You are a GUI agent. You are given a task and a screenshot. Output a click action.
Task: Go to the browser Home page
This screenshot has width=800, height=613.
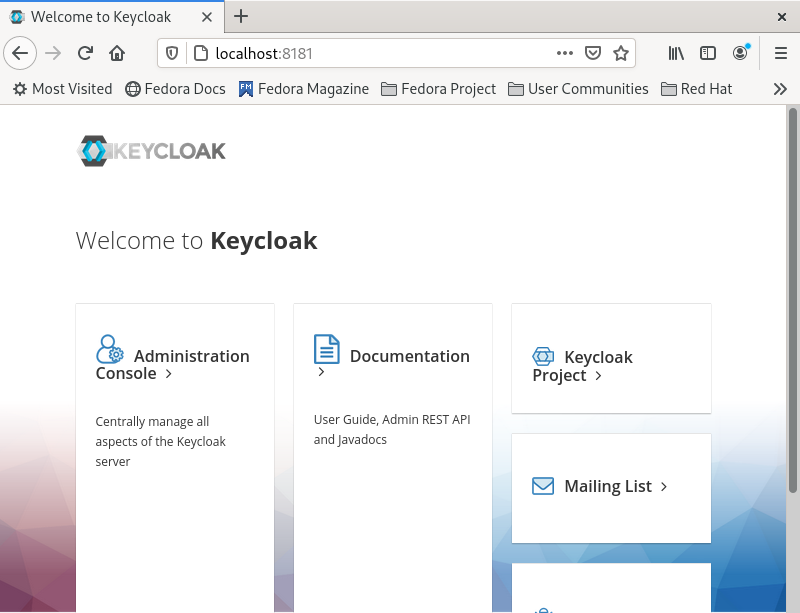(117, 53)
